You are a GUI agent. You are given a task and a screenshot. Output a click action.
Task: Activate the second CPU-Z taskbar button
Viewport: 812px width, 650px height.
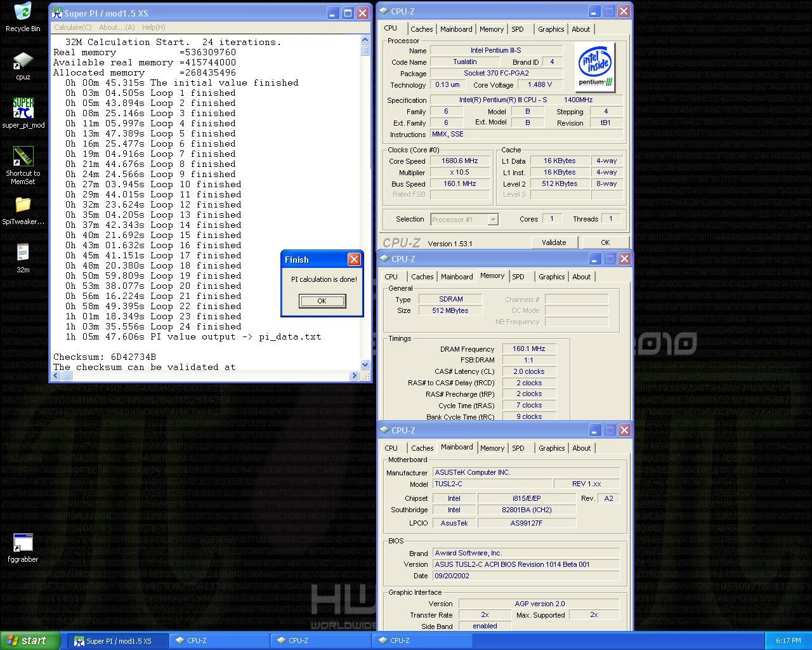click(x=321, y=641)
